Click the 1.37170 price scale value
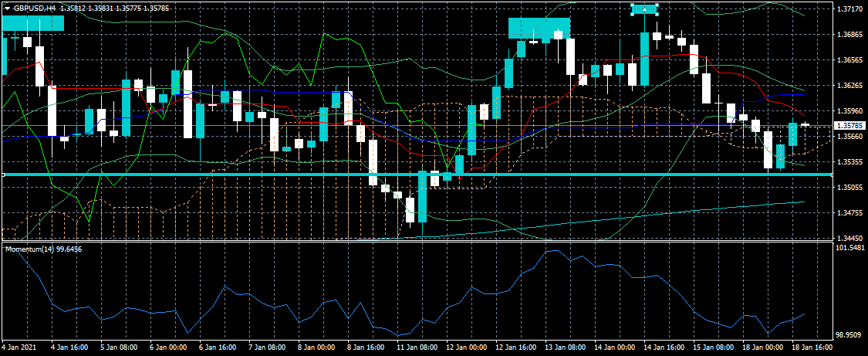The image size is (868, 356). pyautogui.click(x=849, y=9)
